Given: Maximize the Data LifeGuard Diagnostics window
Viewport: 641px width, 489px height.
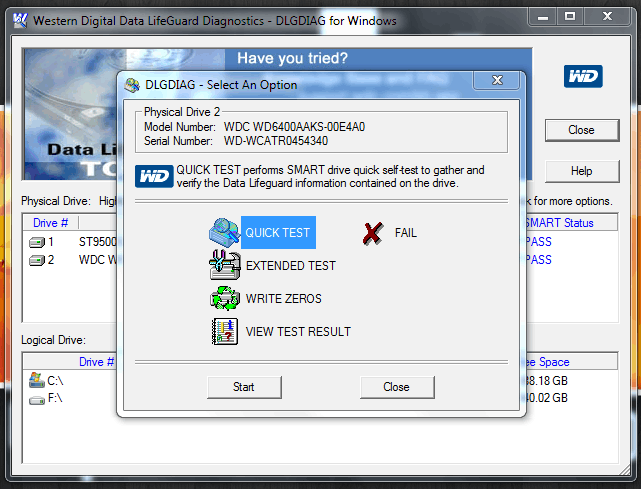Looking at the screenshot, I should (570, 17).
